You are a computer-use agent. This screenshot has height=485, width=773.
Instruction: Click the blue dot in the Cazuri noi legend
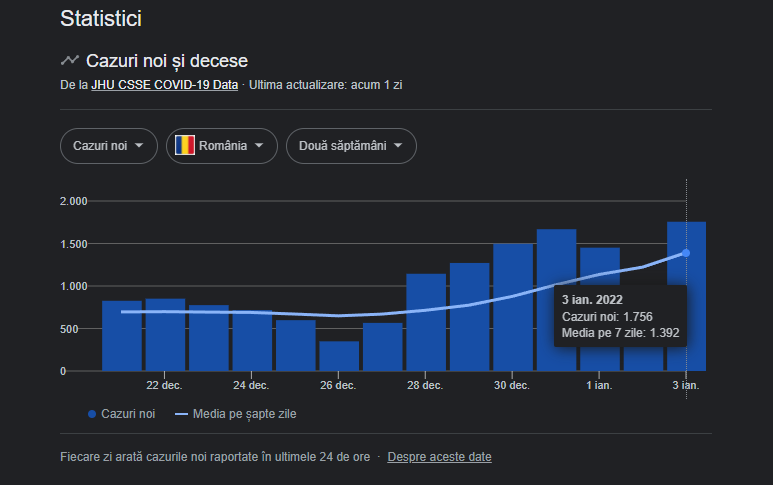tap(92, 413)
